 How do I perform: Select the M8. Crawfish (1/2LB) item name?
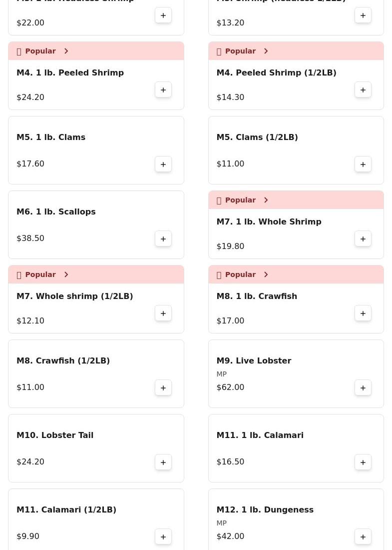click(63, 360)
